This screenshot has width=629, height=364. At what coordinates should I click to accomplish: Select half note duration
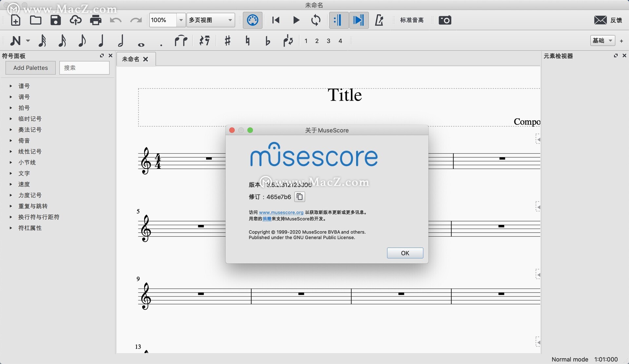121,41
